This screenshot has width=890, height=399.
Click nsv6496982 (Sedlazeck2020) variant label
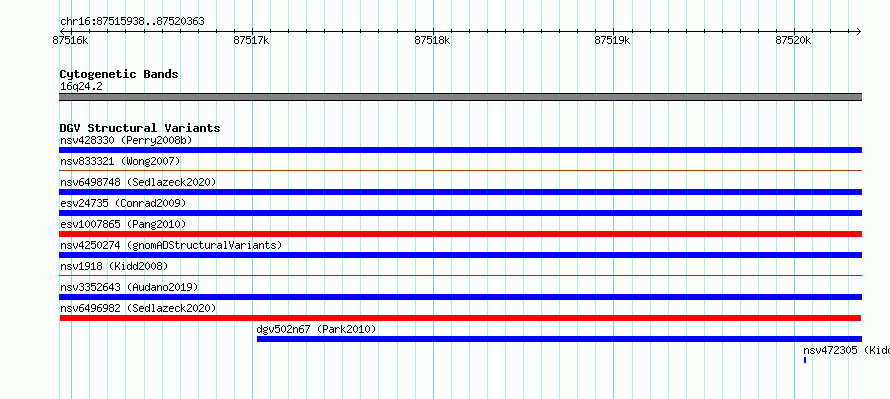click(x=138, y=308)
